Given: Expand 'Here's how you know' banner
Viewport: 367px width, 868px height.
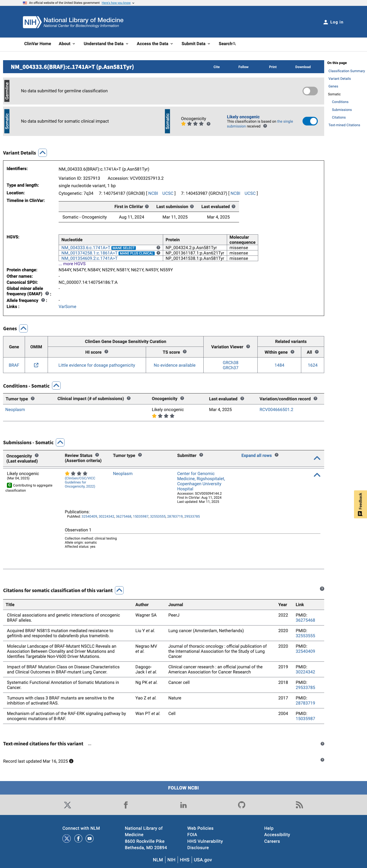Looking at the screenshot, I should pyautogui.click(x=118, y=3).
